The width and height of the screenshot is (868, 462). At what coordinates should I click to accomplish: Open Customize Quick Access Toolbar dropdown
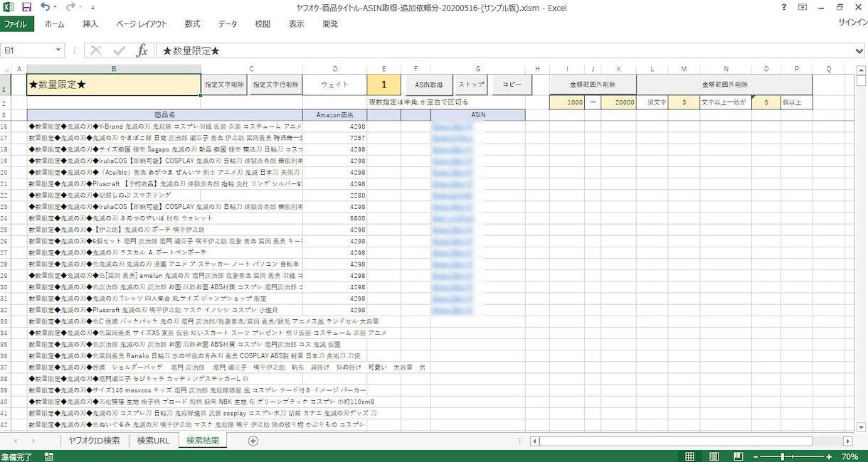(93, 8)
